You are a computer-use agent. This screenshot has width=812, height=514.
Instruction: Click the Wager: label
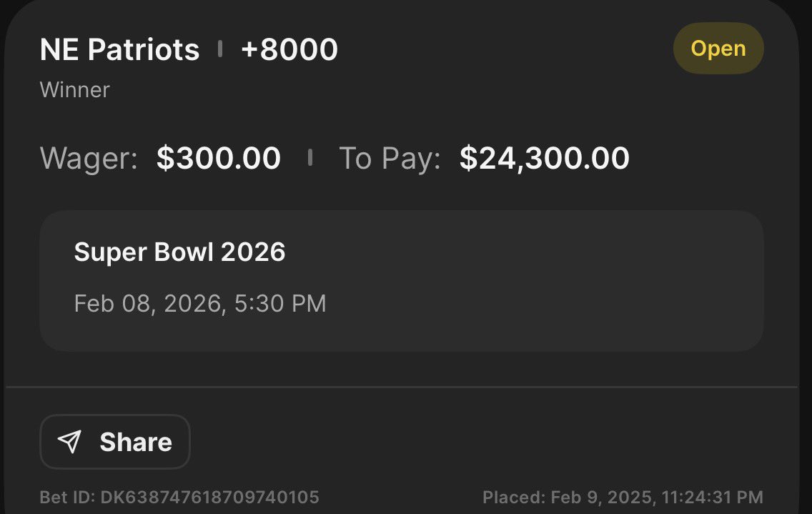89,158
